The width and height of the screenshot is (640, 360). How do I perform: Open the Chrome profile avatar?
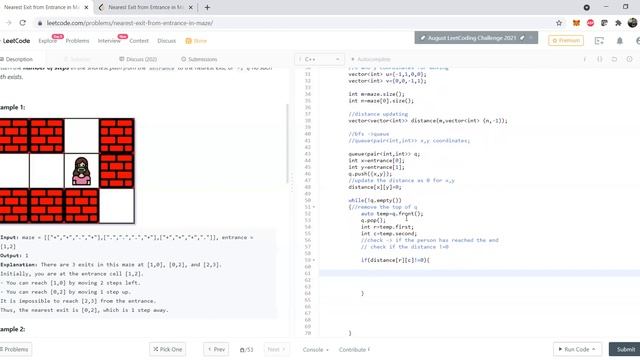(x=632, y=23)
